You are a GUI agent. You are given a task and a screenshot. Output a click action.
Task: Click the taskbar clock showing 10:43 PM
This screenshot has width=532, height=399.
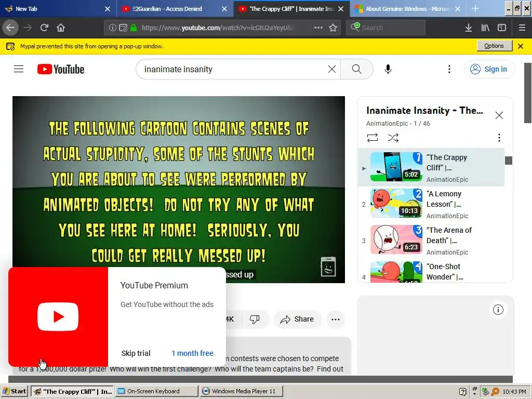[514, 392]
